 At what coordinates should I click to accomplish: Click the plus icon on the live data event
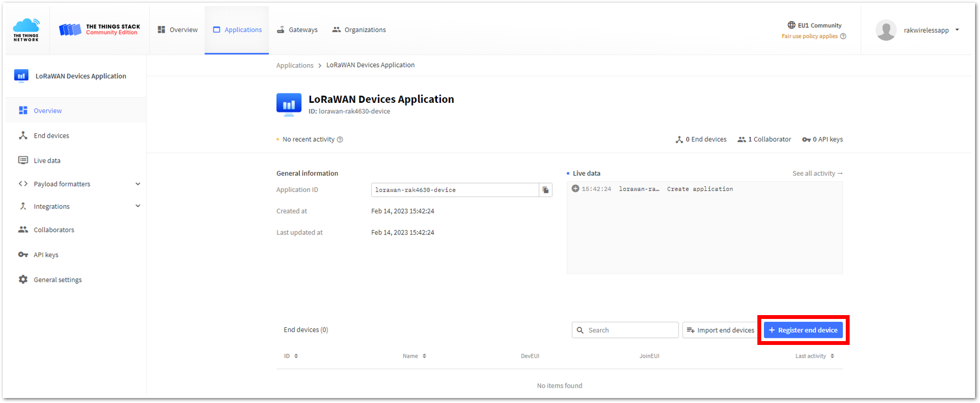(575, 189)
